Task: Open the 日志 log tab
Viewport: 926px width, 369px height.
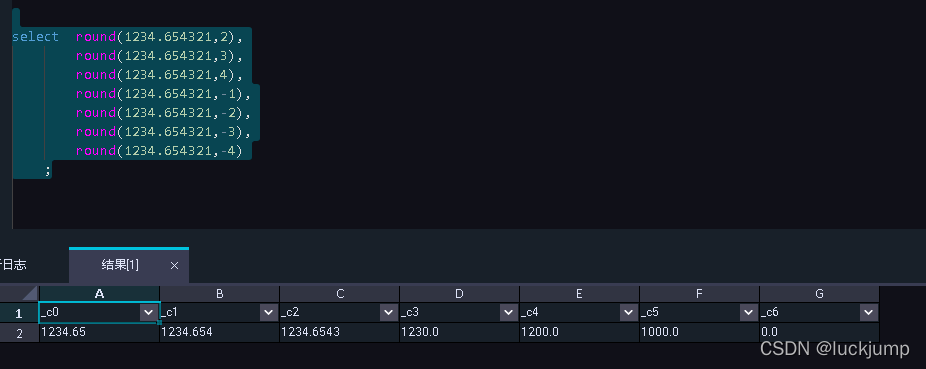Action: (x=14, y=265)
